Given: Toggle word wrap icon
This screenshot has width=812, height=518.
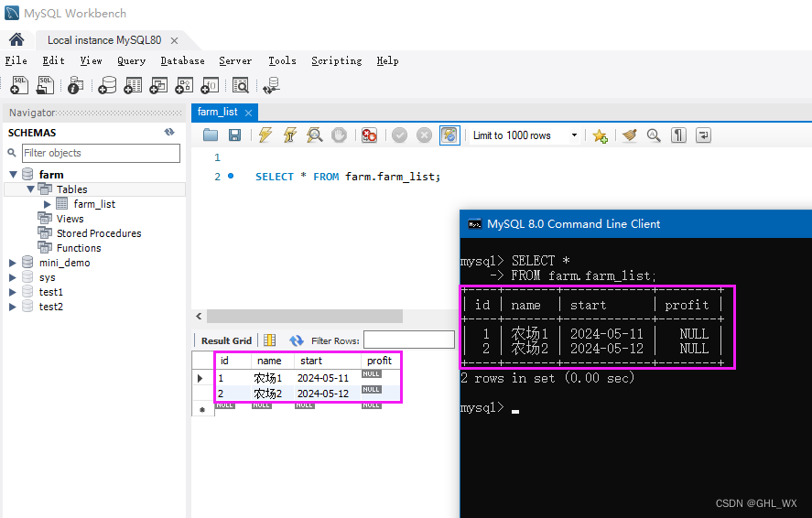Looking at the screenshot, I should 703,135.
